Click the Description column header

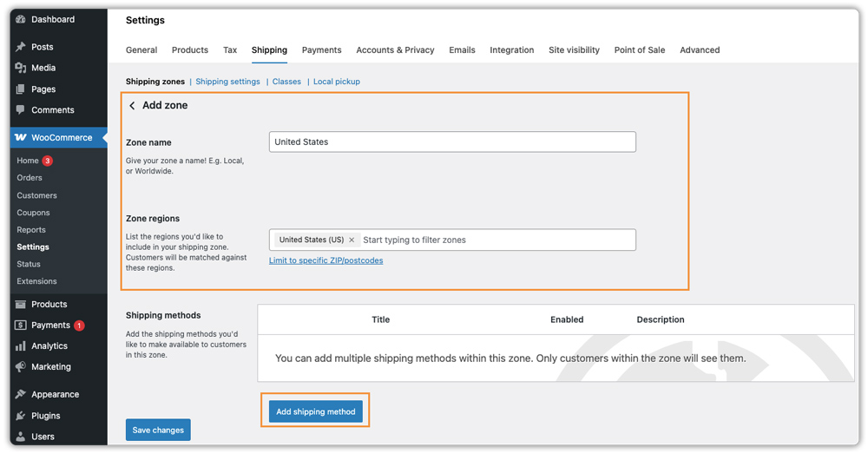[x=661, y=319]
